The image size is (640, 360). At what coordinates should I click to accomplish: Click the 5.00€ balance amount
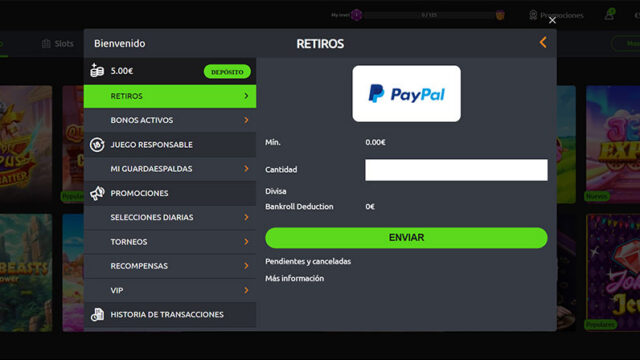pos(122,71)
